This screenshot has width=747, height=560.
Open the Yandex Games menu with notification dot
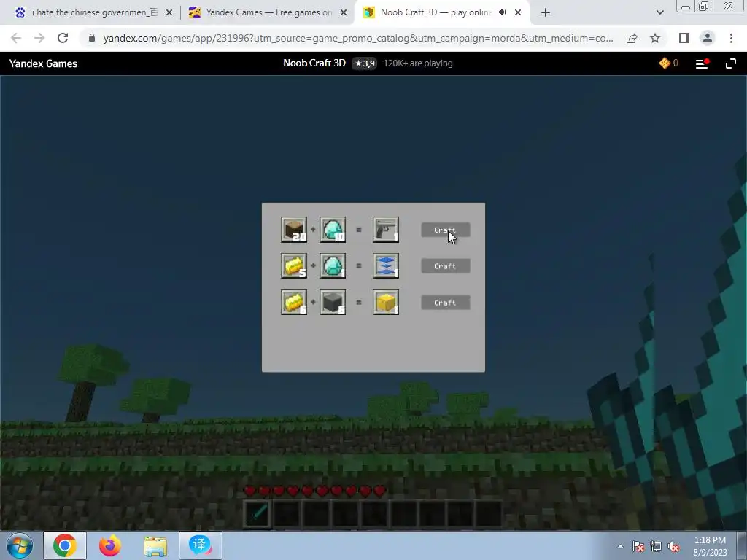coord(703,63)
